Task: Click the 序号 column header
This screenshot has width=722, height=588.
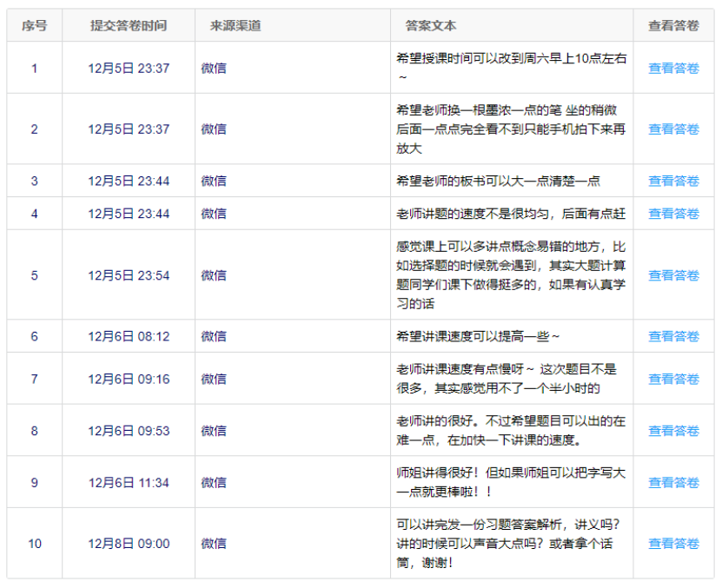Action: coord(35,26)
